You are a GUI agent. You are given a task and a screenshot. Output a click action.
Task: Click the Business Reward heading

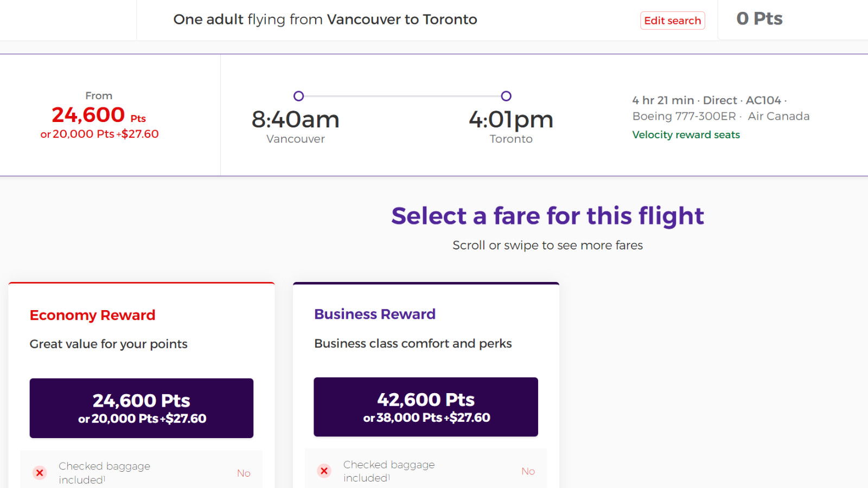pos(375,314)
